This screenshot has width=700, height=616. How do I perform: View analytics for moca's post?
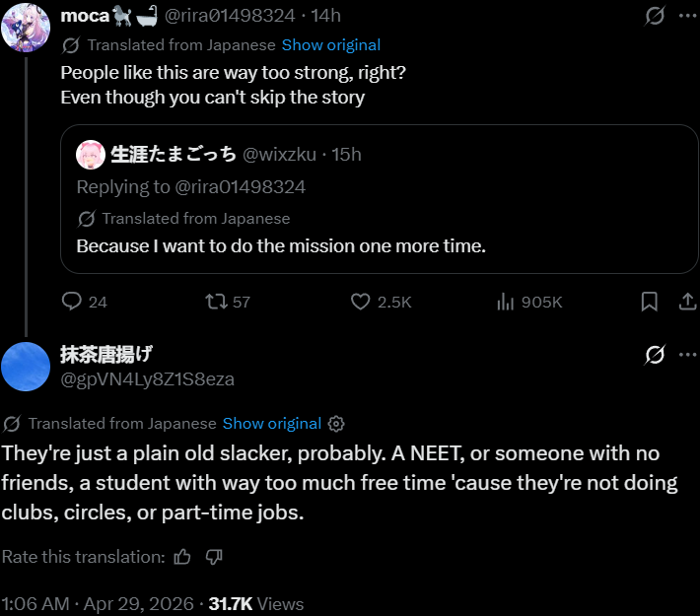coord(506,302)
